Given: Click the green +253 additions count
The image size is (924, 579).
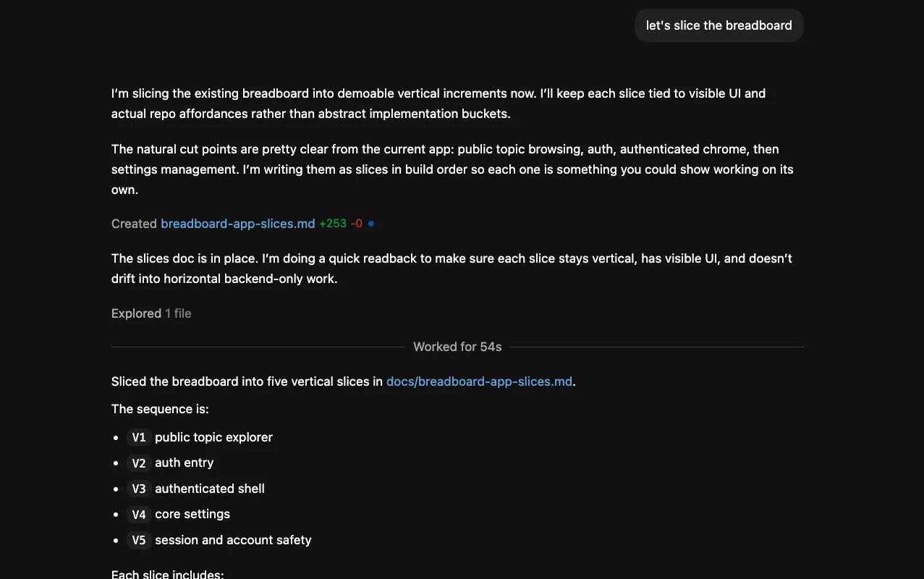Looking at the screenshot, I should click(333, 224).
